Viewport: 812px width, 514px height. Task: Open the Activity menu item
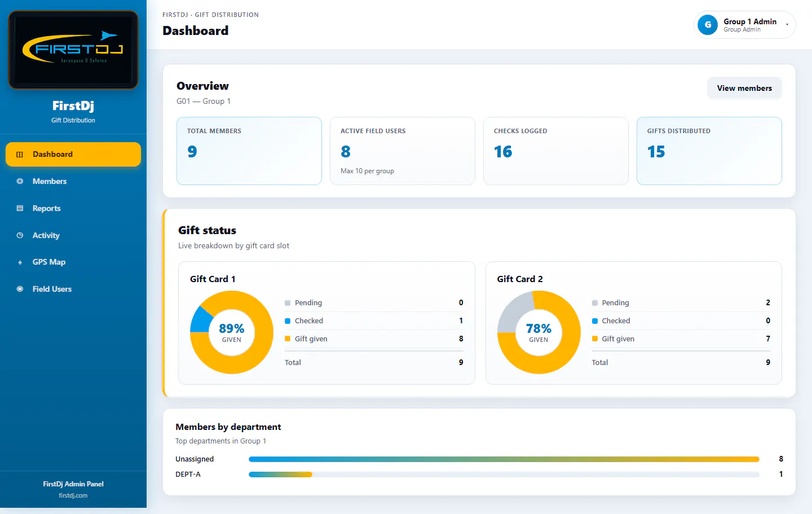73,235
